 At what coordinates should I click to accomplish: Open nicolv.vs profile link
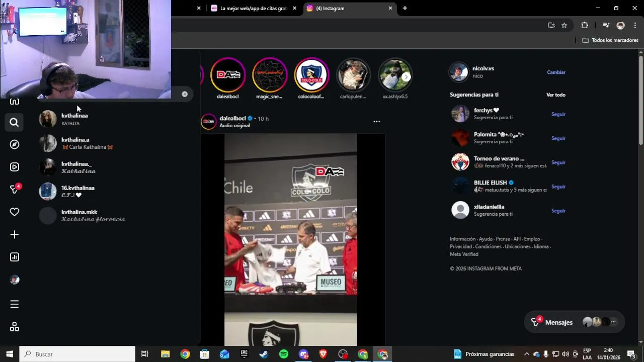click(483, 68)
